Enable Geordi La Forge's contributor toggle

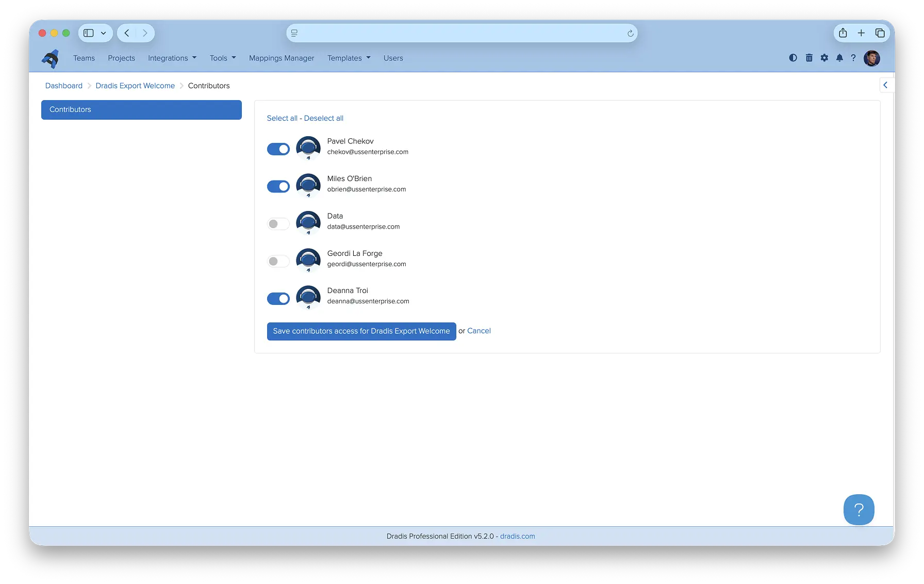pyautogui.click(x=278, y=261)
